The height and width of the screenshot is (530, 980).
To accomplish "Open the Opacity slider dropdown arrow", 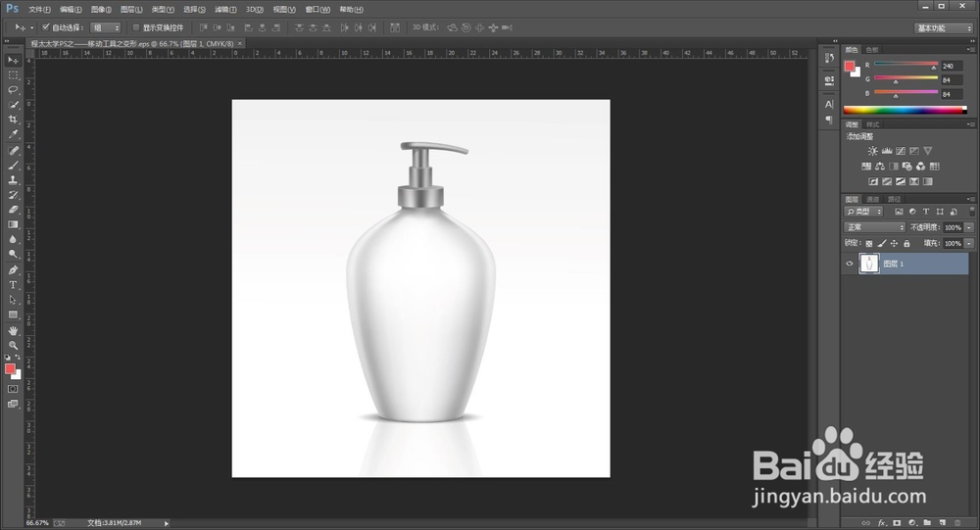I will pyautogui.click(x=969, y=227).
